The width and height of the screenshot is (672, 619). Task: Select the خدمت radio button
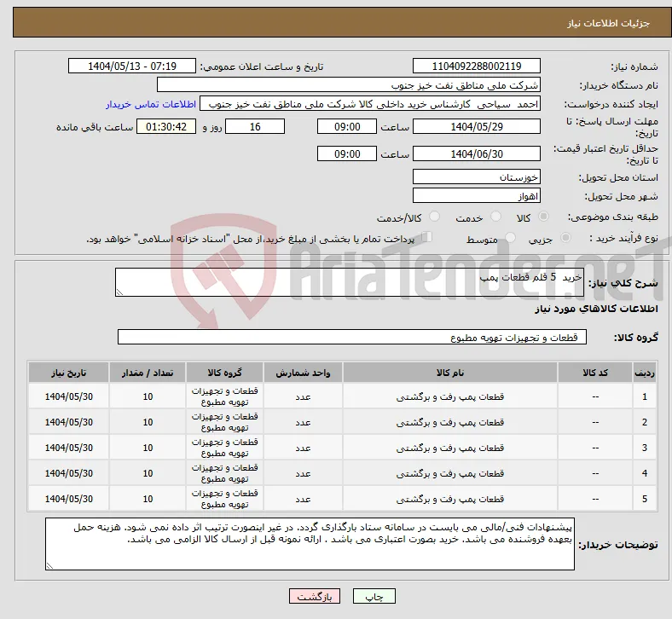495,217
